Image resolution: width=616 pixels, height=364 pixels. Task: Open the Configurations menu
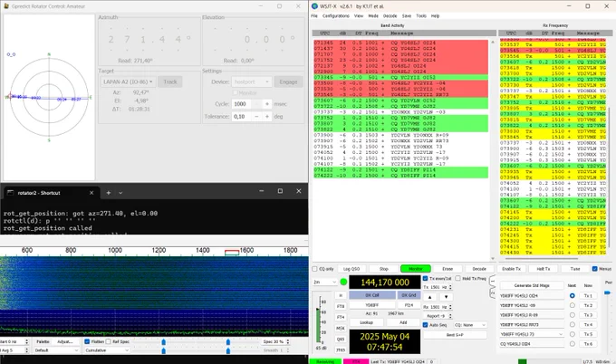click(335, 16)
